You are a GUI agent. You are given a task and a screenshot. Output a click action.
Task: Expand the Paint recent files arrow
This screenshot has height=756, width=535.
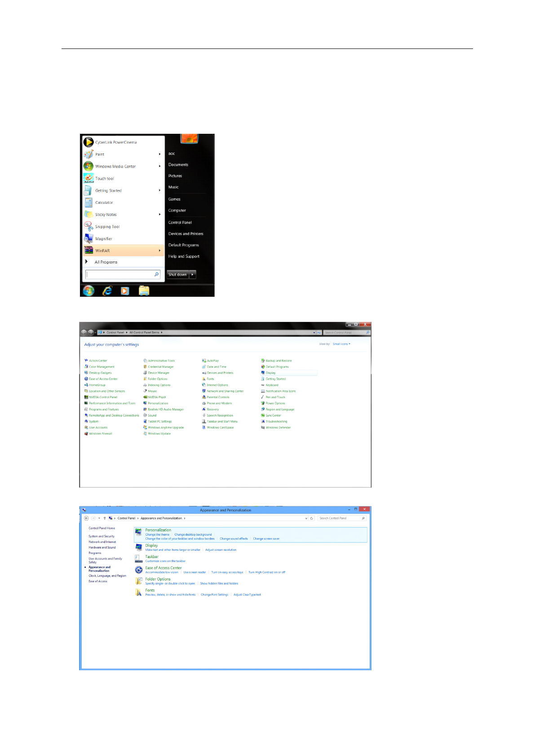click(x=159, y=154)
